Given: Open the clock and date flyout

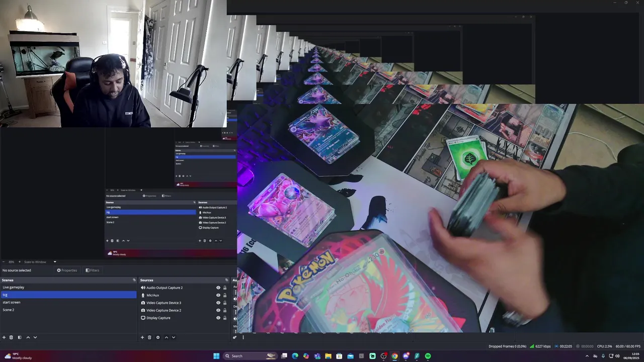Looking at the screenshot, I should click(631, 356).
